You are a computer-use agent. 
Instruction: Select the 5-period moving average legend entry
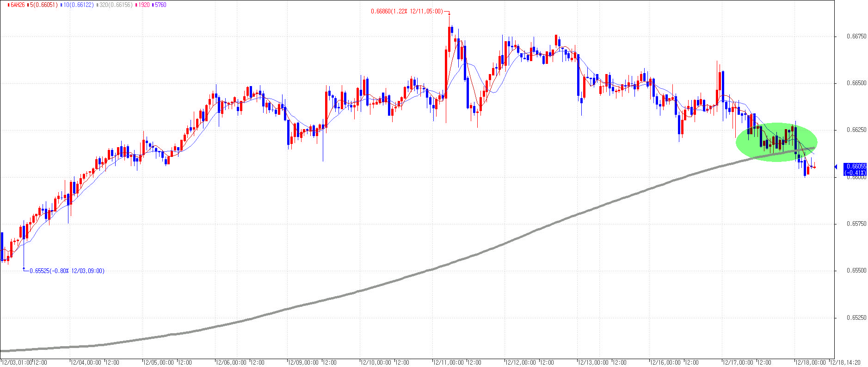43,5
